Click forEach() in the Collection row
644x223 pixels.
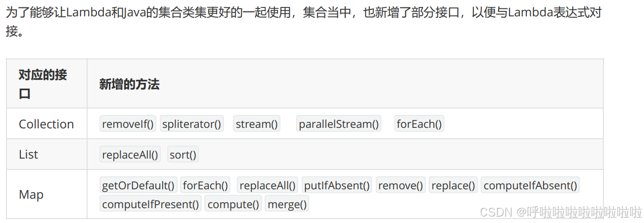[419, 124]
